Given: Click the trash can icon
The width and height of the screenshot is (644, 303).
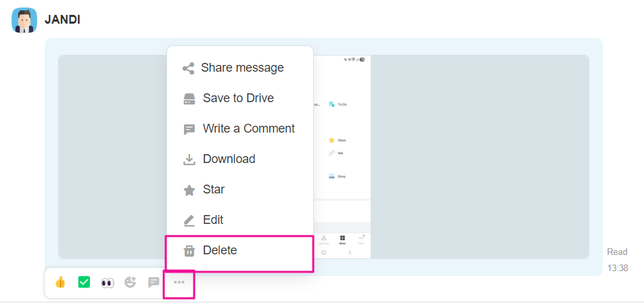Looking at the screenshot, I should coord(189,251).
